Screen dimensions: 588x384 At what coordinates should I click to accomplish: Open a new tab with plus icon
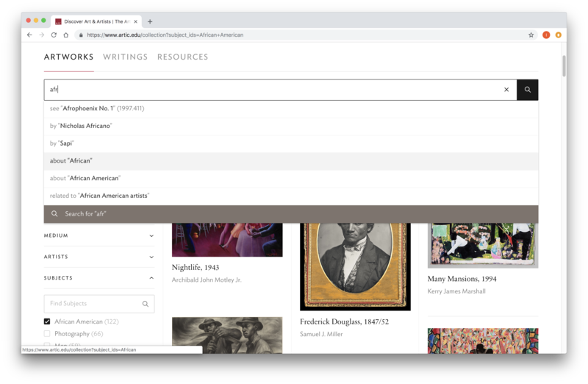pyautogui.click(x=150, y=21)
